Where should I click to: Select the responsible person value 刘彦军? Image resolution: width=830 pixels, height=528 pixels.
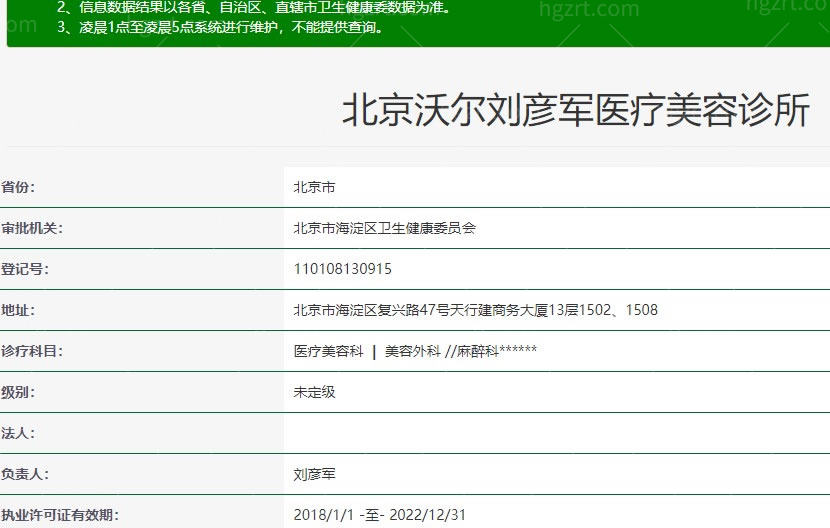pos(314,474)
